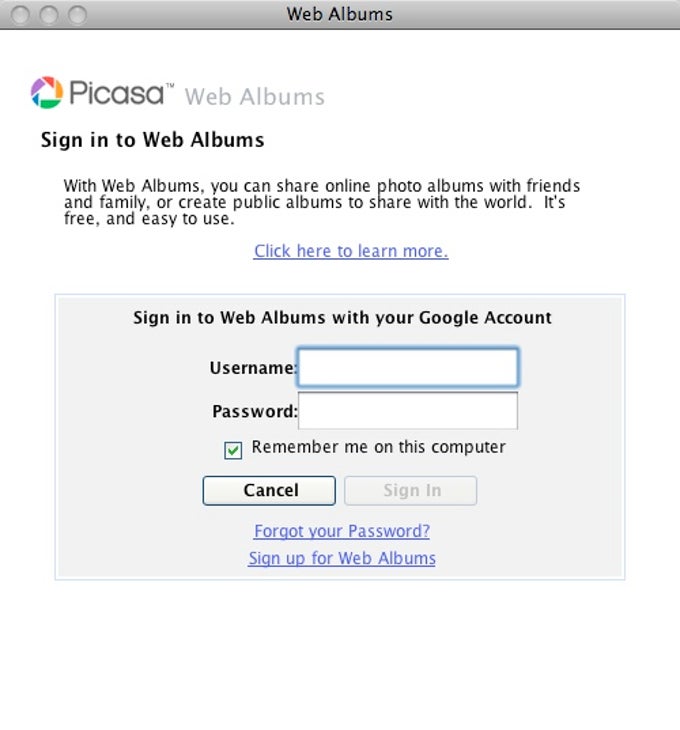
Task: Click the Picasa wordmark text
Action: [121, 93]
